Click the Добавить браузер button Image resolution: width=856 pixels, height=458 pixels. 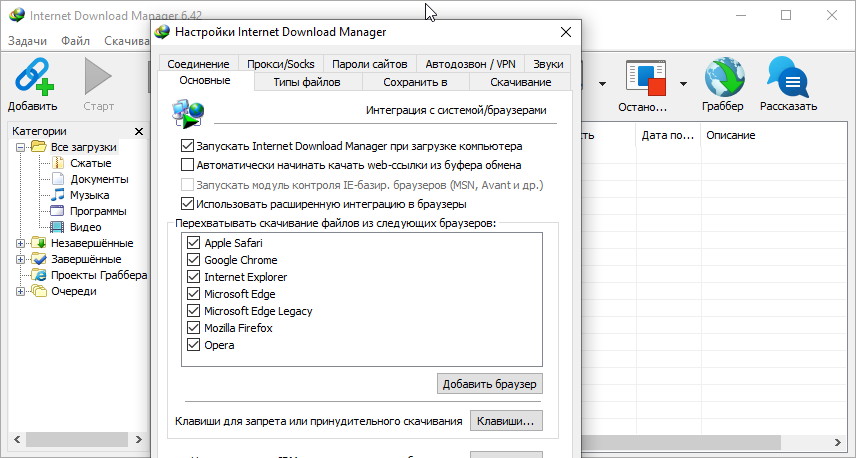point(490,384)
